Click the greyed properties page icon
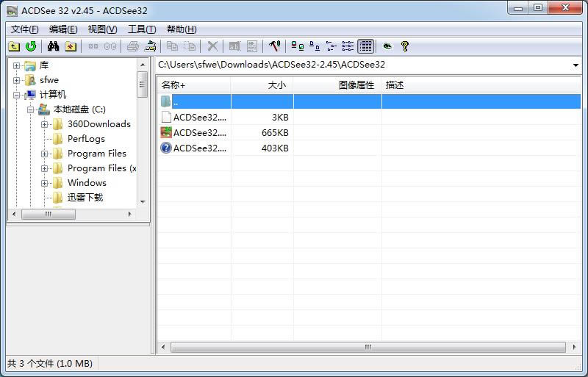This screenshot has width=588, height=377. (252, 46)
